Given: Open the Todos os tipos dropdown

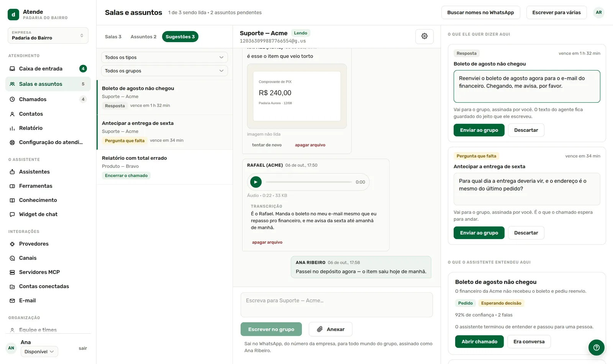Looking at the screenshot, I should point(164,57).
